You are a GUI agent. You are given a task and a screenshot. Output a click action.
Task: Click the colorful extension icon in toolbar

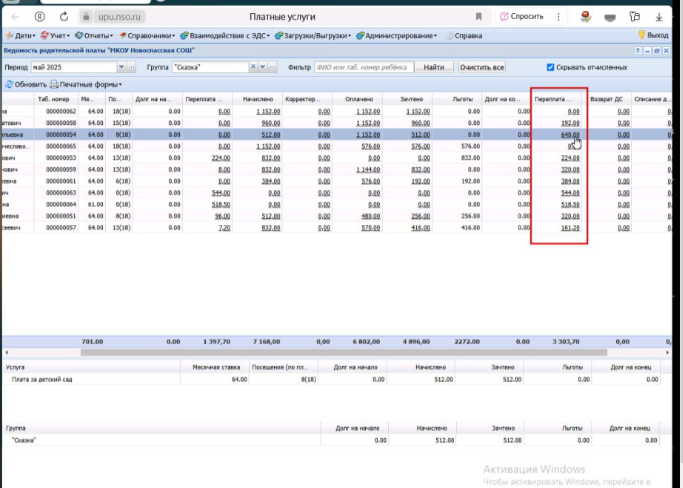(586, 17)
